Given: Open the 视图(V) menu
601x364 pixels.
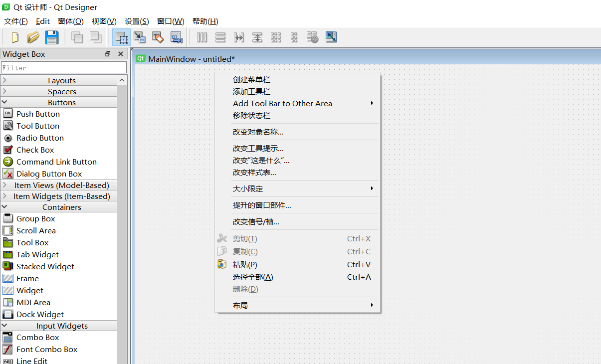Looking at the screenshot, I should (x=104, y=21).
